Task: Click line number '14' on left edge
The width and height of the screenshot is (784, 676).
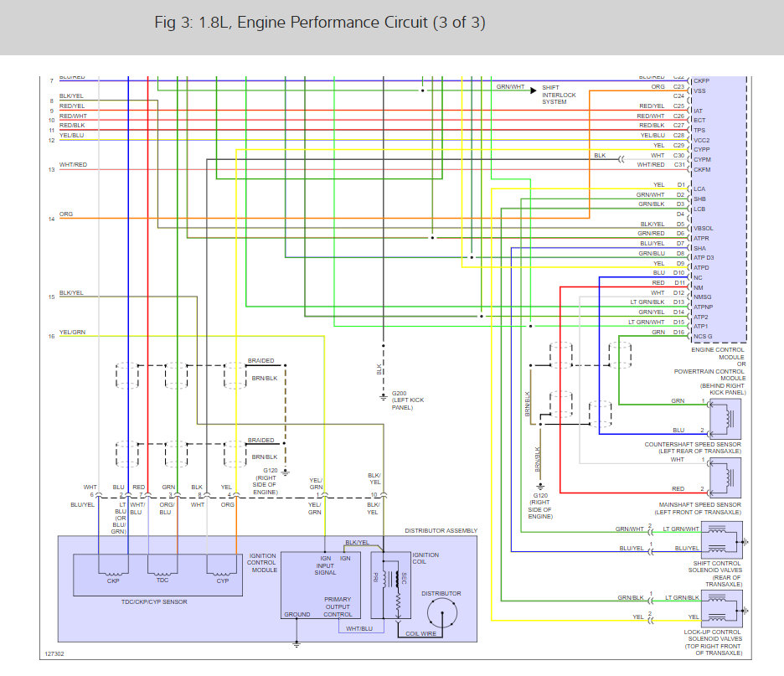Action: [51, 219]
